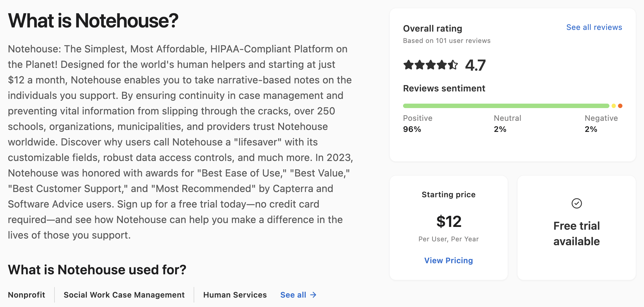Select the Human Services category tag
Screen dimensions: 644x307
tap(235, 295)
